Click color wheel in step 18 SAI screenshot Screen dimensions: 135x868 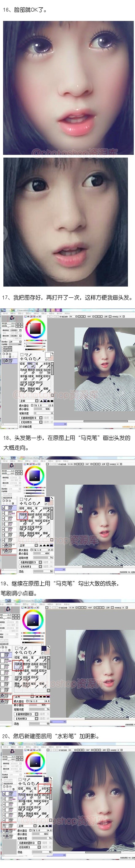[35, 476]
